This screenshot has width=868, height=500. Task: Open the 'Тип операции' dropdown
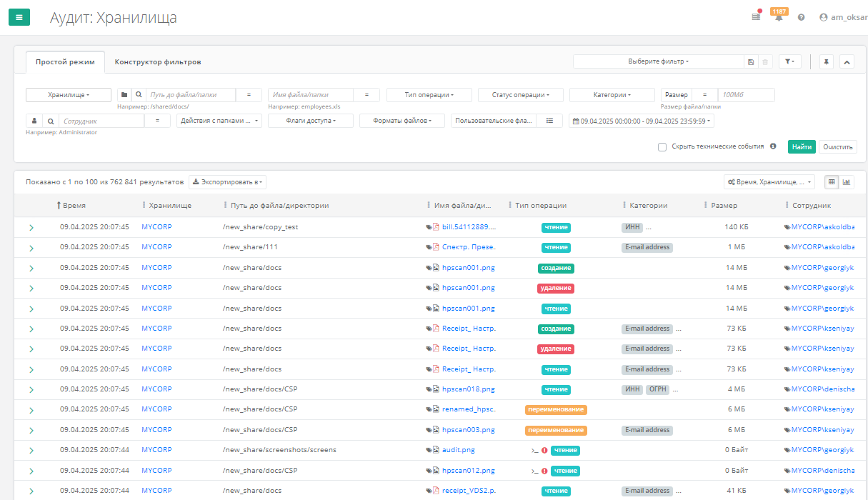point(429,95)
